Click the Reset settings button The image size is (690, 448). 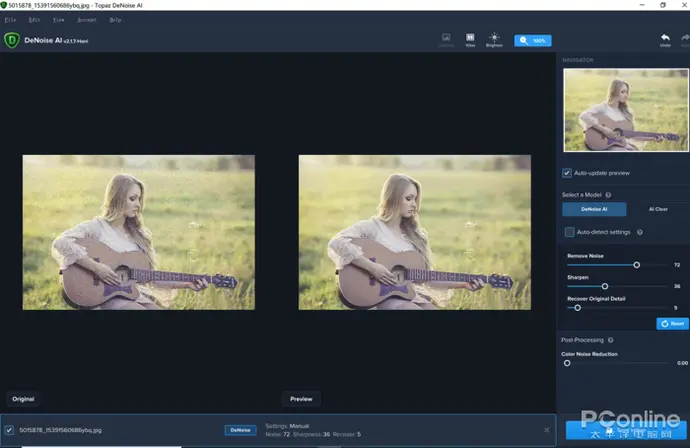(x=672, y=323)
